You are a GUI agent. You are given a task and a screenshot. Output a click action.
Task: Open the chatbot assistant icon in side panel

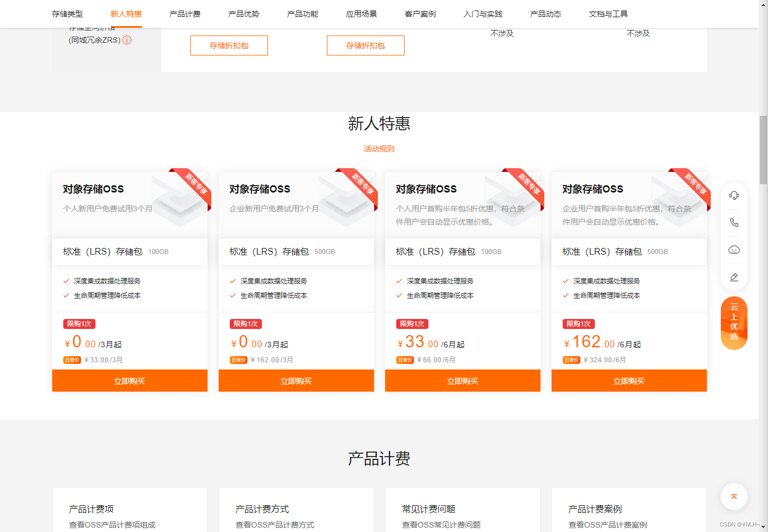click(x=734, y=250)
